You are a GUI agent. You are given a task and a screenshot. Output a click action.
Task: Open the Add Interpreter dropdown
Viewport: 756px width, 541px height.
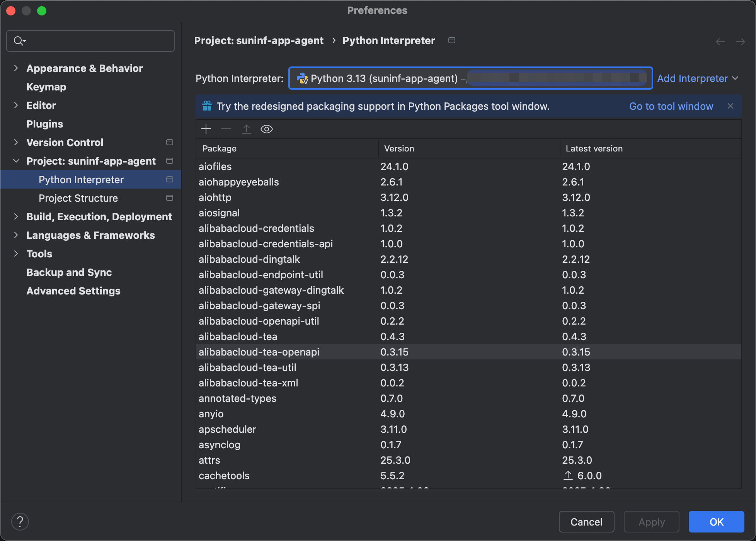698,78
